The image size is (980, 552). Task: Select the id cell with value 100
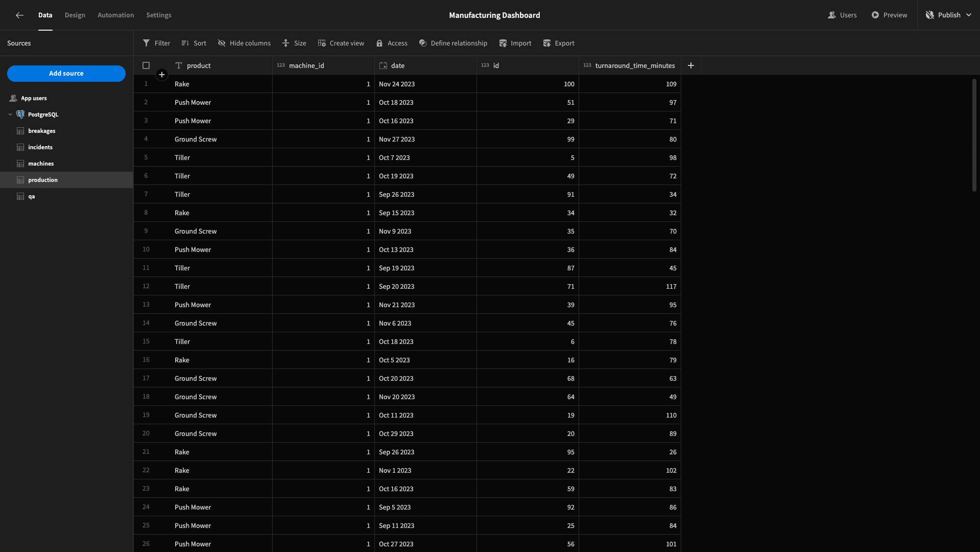pos(528,84)
